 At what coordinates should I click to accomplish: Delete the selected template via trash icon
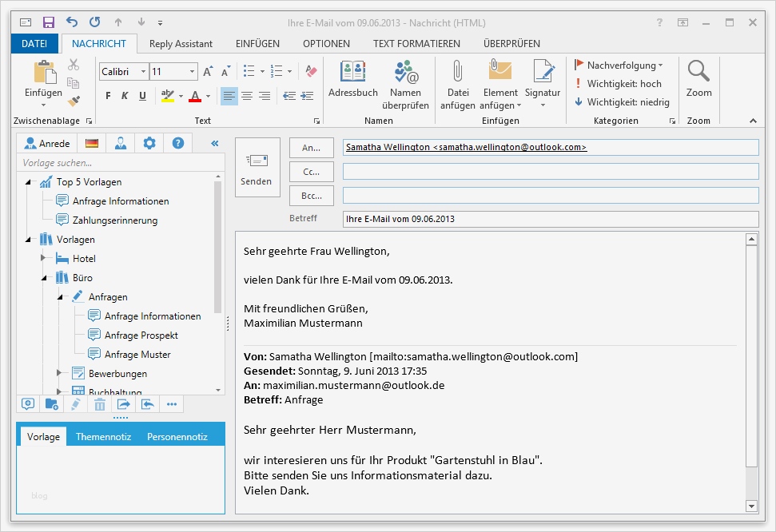(x=99, y=404)
